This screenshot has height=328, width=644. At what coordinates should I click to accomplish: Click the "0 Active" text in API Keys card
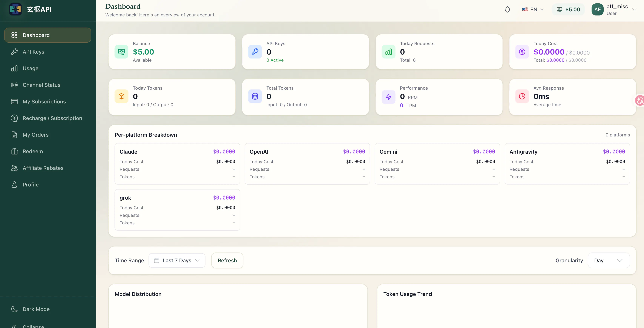[x=275, y=60]
